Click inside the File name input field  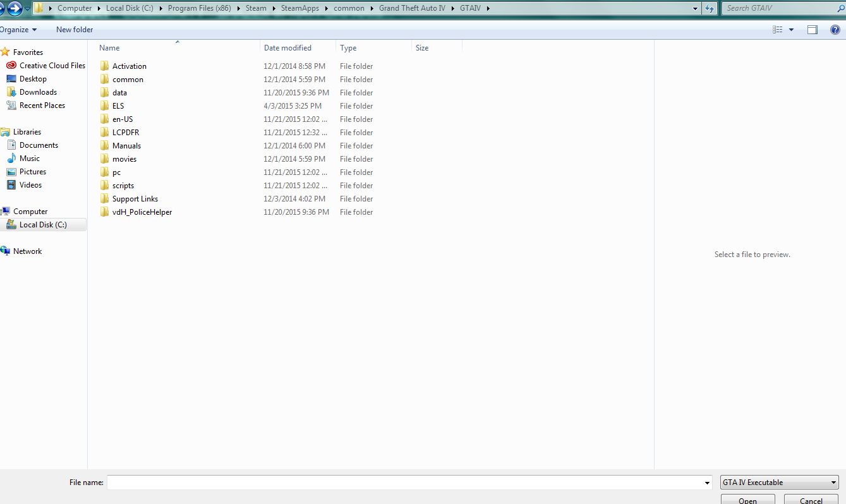pyautogui.click(x=404, y=483)
